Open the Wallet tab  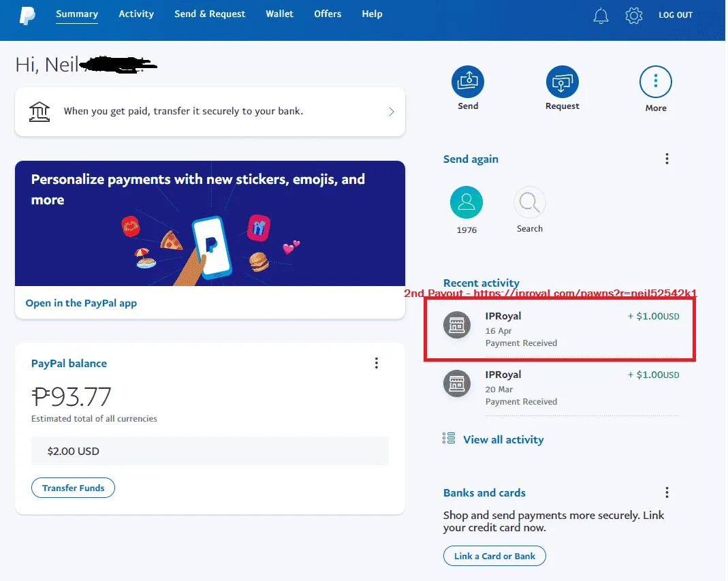(279, 14)
